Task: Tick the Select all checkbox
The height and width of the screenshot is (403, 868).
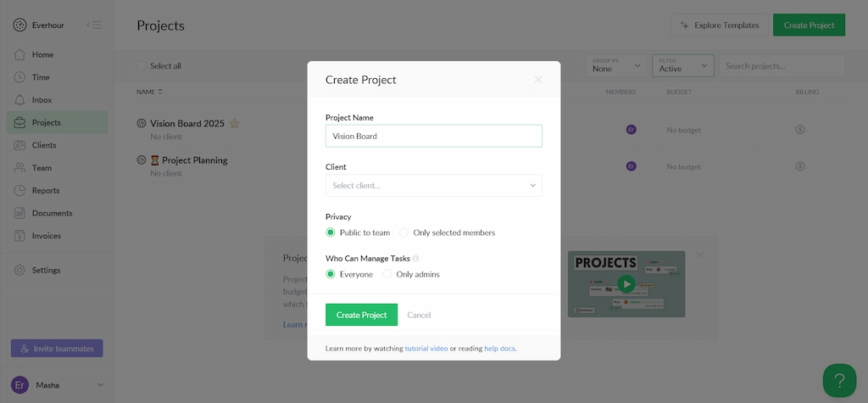Action: coord(142,66)
